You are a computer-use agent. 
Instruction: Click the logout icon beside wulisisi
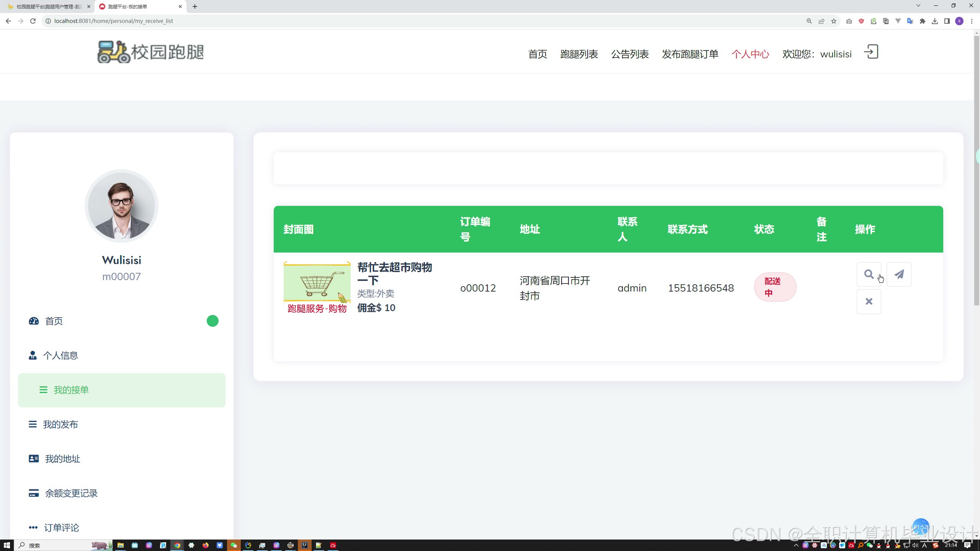871,52
